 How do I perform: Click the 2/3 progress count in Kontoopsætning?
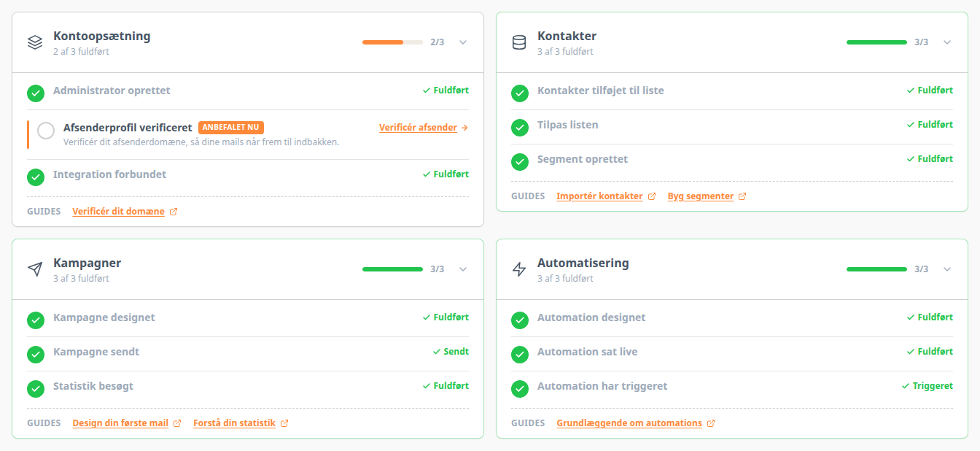pos(437,42)
